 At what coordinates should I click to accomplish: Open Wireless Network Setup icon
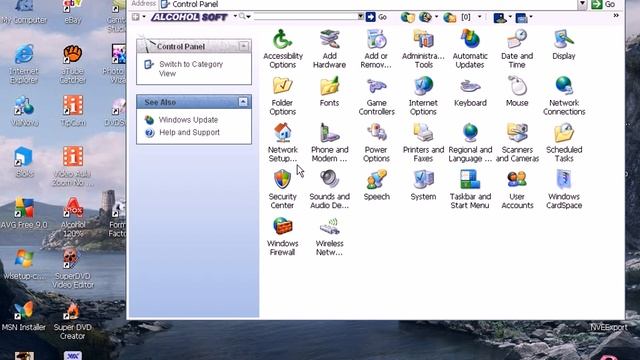point(329,237)
